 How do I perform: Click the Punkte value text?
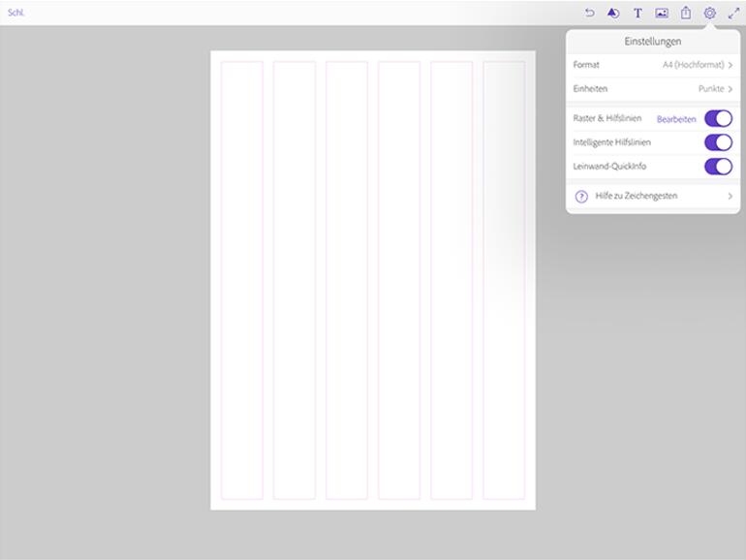pyautogui.click(x=711, y=89)
